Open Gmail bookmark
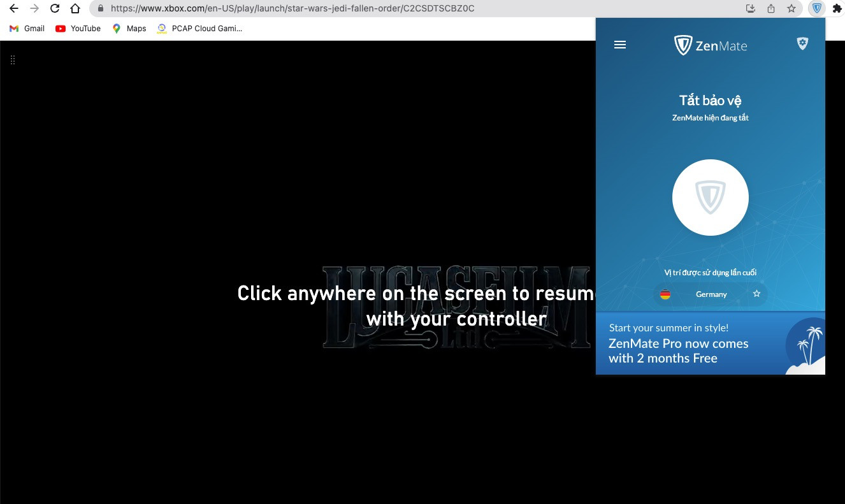 tap(27, 28)
